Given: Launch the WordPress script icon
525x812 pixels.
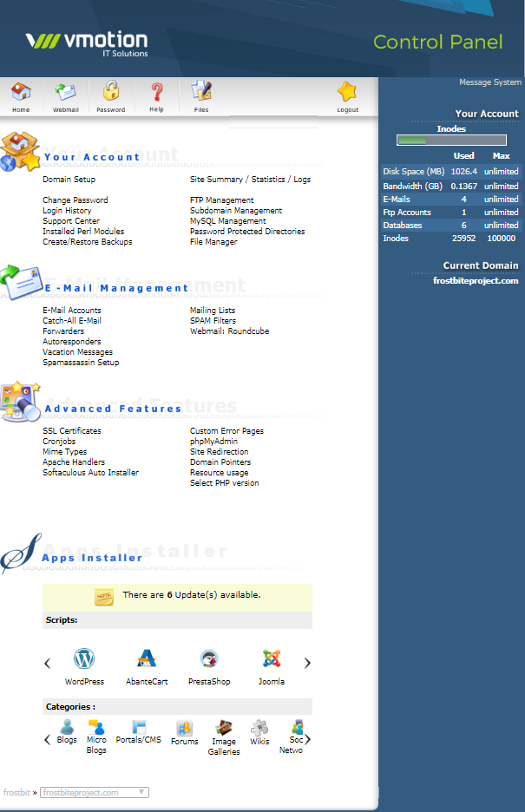Looking at the screenshot, I should point(84,658).
